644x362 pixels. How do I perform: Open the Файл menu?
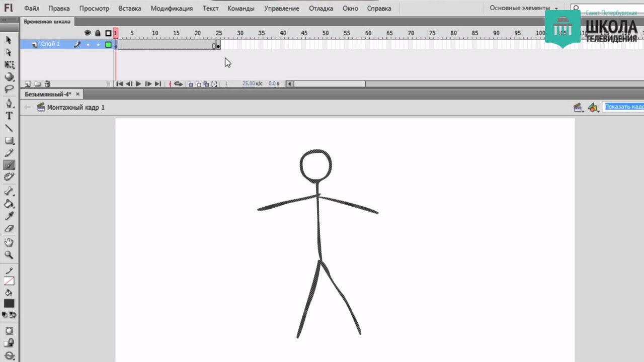coord(32,9)
